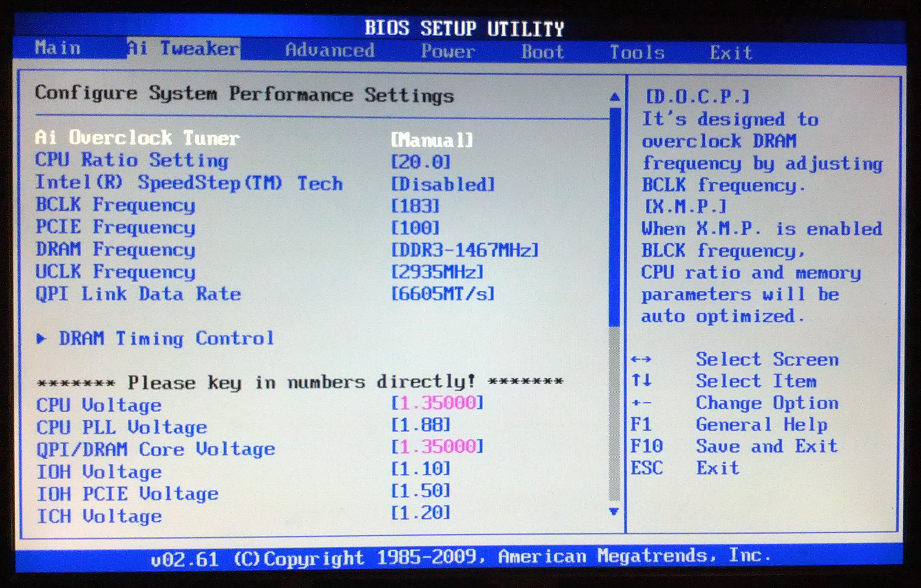The width and height of the screenshot is (921, 588).
Task: Open QPI Link Data Rate 6605MT/s selection
Action: (442, 294)
